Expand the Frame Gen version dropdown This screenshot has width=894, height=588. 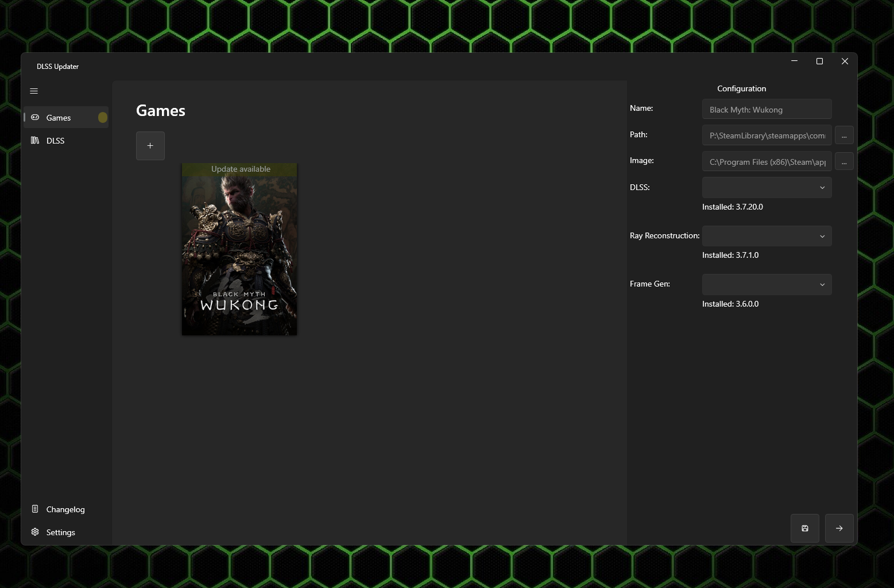point(767,284)
